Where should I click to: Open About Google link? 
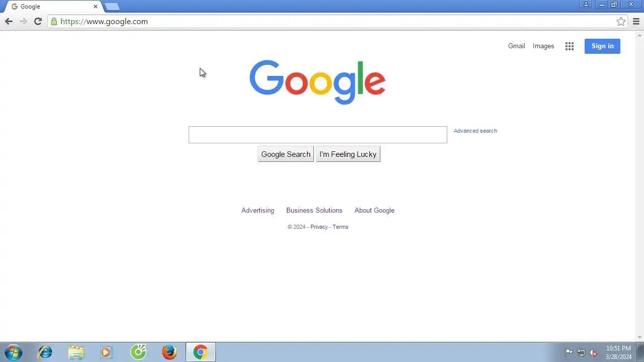click(x=374, y=210)
